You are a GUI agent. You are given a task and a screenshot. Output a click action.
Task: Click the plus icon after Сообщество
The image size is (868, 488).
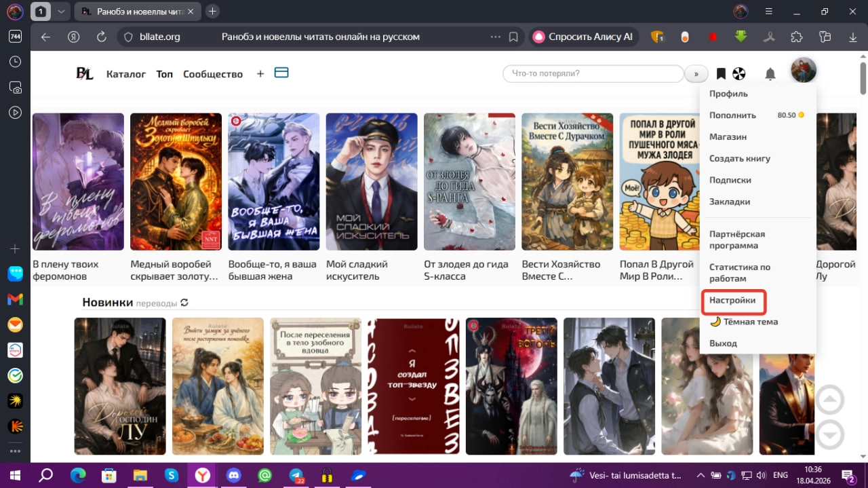260,73
